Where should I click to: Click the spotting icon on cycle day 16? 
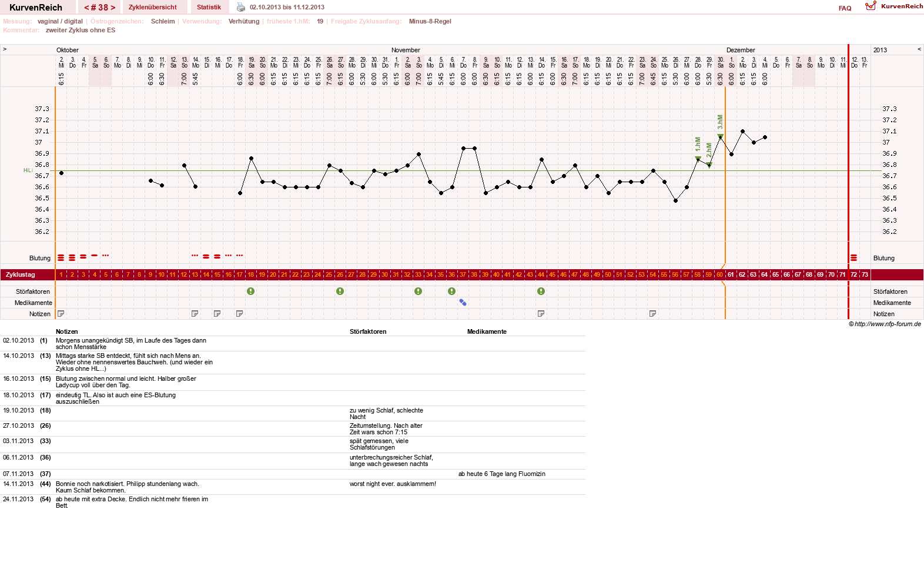pyautogui.click(x=229, y=256)
